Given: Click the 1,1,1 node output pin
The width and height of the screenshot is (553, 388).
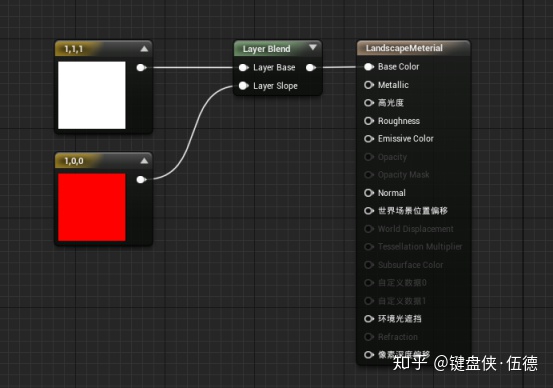Looking at the screenshot, I should point(141,67).
